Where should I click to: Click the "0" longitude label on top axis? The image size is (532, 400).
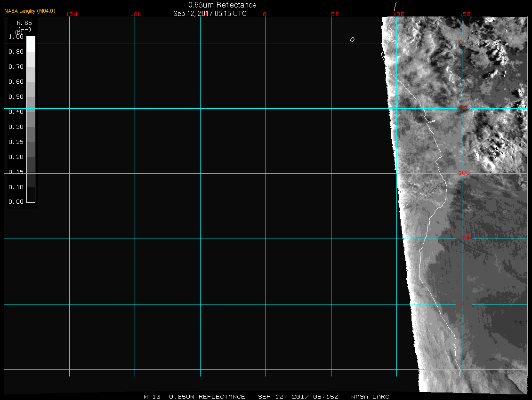[265, 14]
